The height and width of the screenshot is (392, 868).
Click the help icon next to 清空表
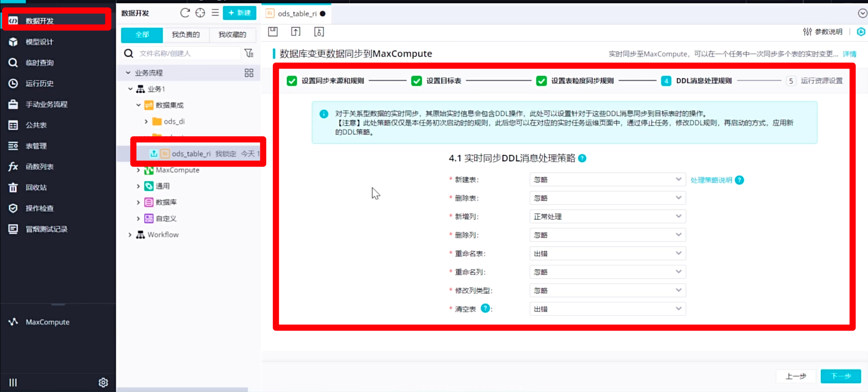(485, 308)
